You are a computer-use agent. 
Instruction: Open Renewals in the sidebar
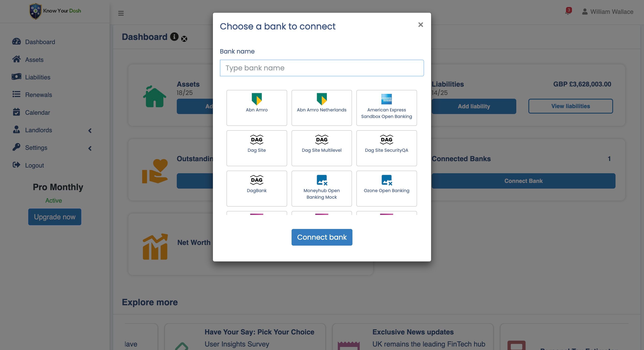(x=39, y=95)
